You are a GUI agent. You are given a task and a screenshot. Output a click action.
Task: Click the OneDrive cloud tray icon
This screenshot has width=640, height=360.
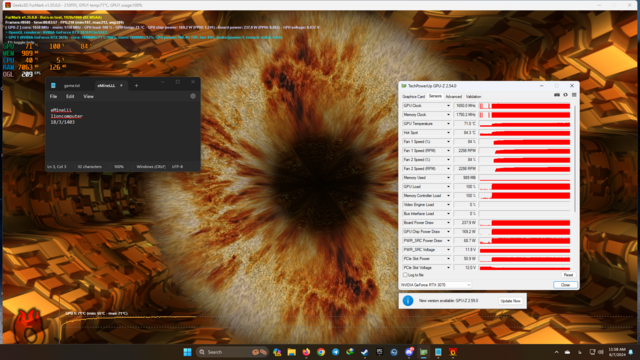point(567,352)
